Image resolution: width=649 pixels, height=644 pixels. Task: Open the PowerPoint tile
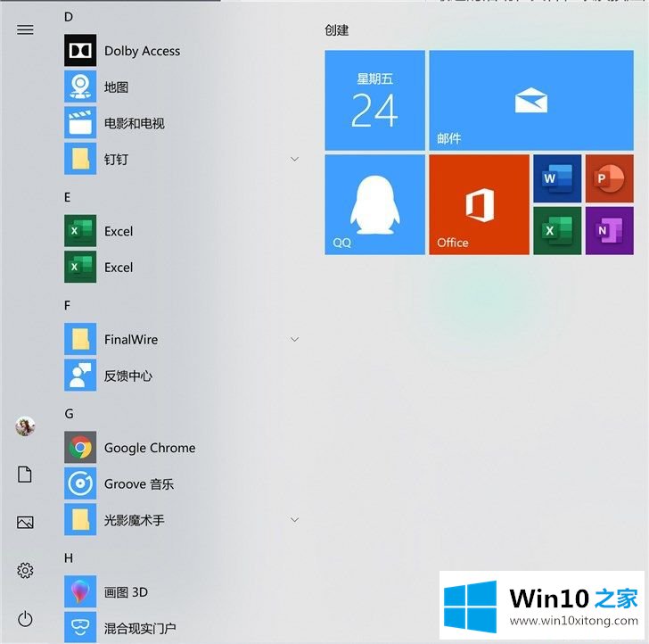pos(609,178)
